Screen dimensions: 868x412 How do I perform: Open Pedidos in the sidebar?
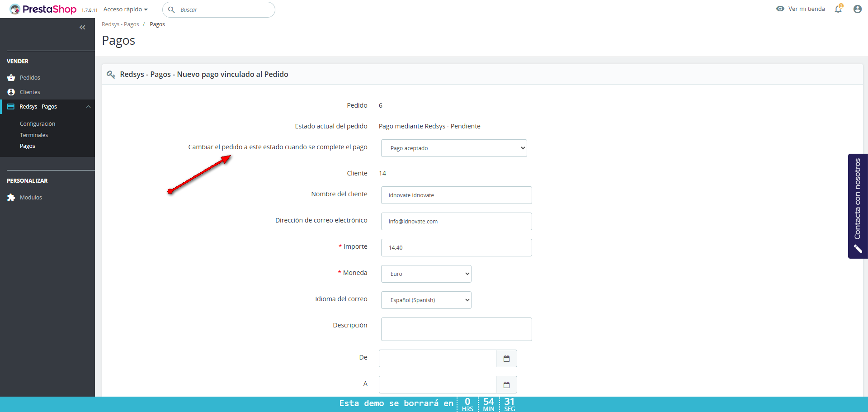(x=30, y=78)
